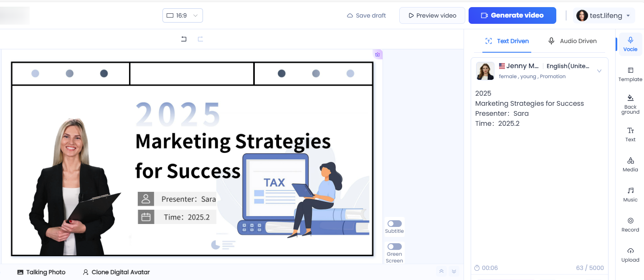Viewport: 644px width, 280px height.
Task: Open the Media panel
Action: pos(630,164)
